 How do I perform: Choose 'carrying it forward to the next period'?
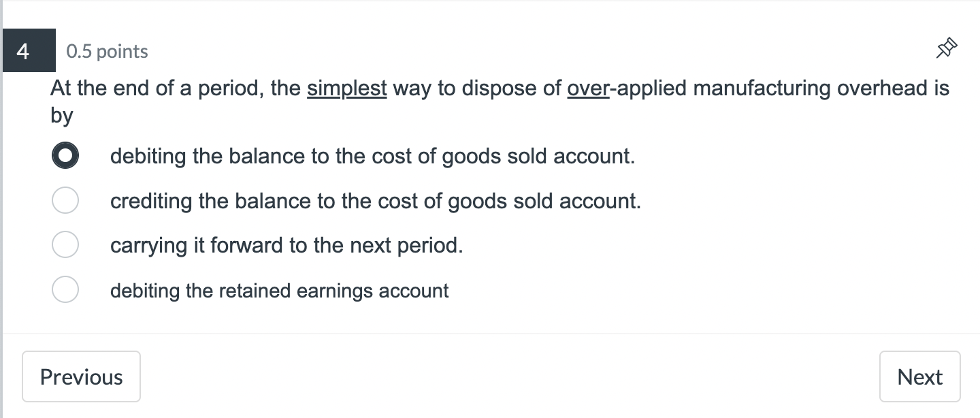point(65,244)
